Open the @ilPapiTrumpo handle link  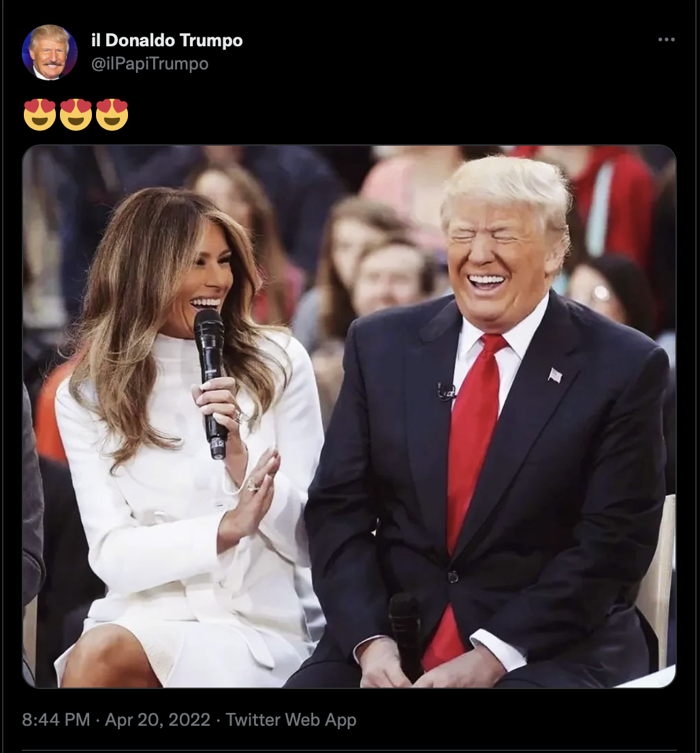click(x=149, y=63)
